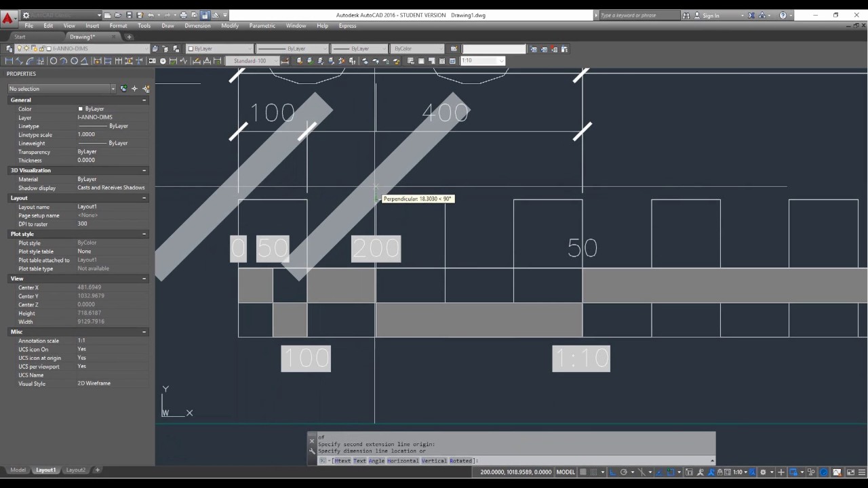Click Select Objects icon in Properties panel
The image size is (868, 488).
[x=134, y=89]
